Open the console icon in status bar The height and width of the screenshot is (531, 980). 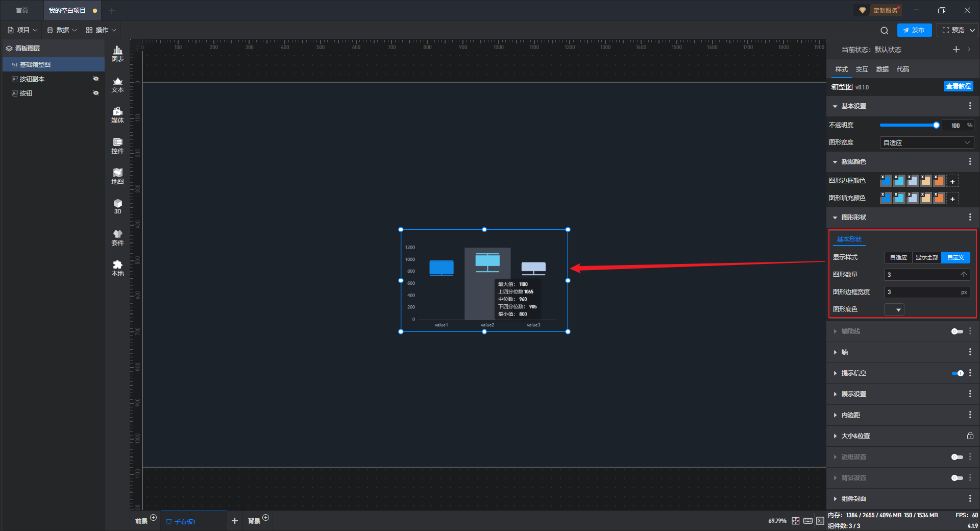click(x=820, y=521)
